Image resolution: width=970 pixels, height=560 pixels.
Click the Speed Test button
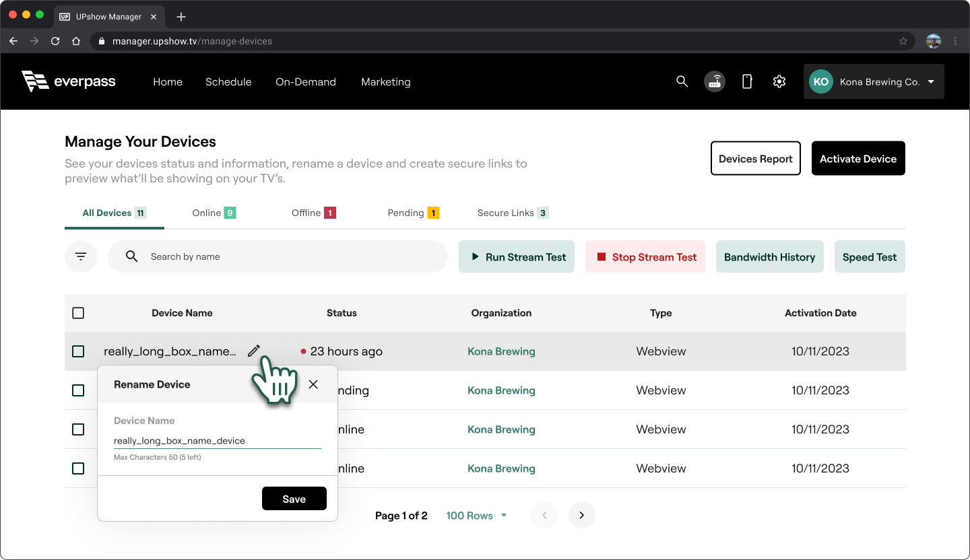(870, 256)
